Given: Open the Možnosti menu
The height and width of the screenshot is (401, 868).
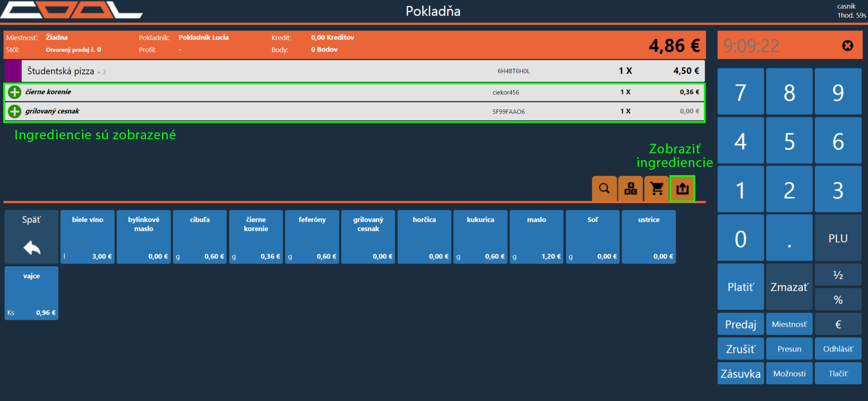Looking at the screenshot, I should tap(789, 373).
